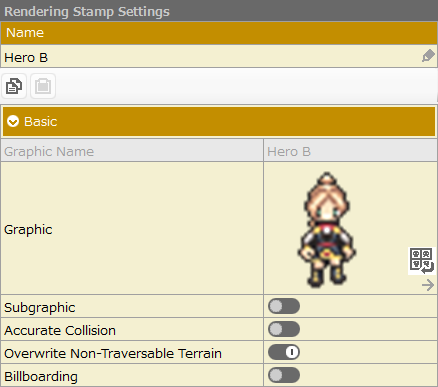Enable the Accurate Collision switch
The height and width of the screenshot is (387, 438).
click(284, 329)
